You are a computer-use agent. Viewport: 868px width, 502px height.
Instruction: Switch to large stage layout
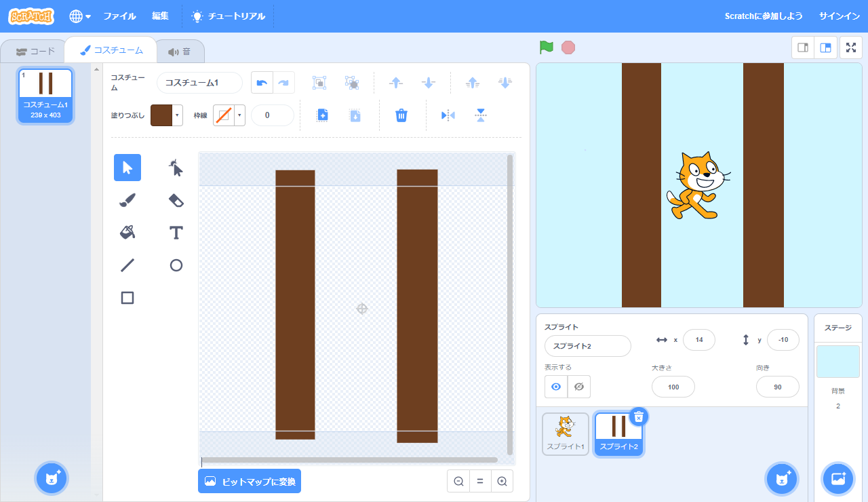click(826, 47)
